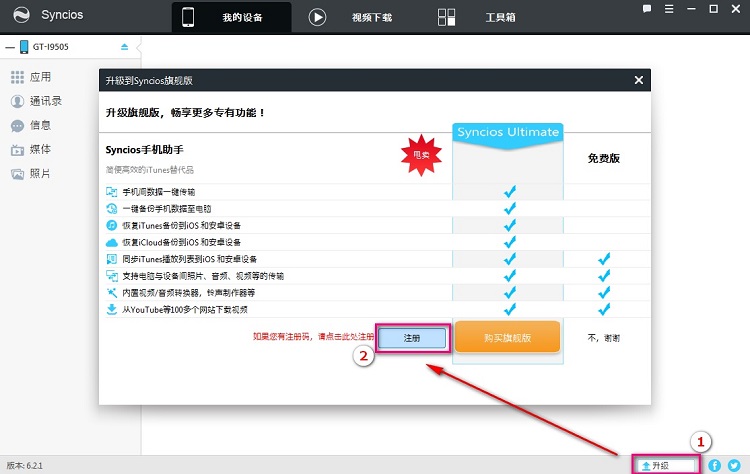The image size is (750, 474).
Task: Click the 一键备份手机数据 feature icon
Action: [x=111, y=209]
